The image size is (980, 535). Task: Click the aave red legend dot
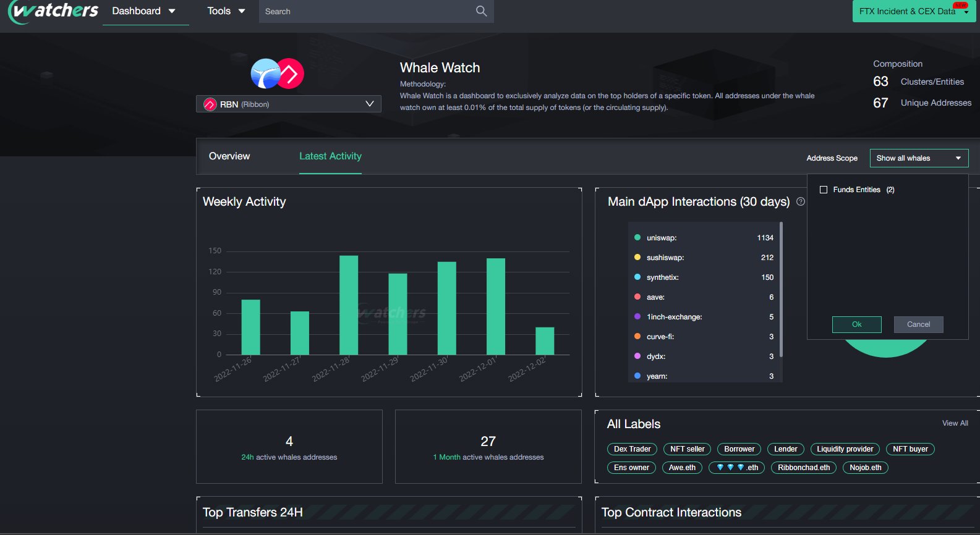pyautogui.click(x=637, y=297)
